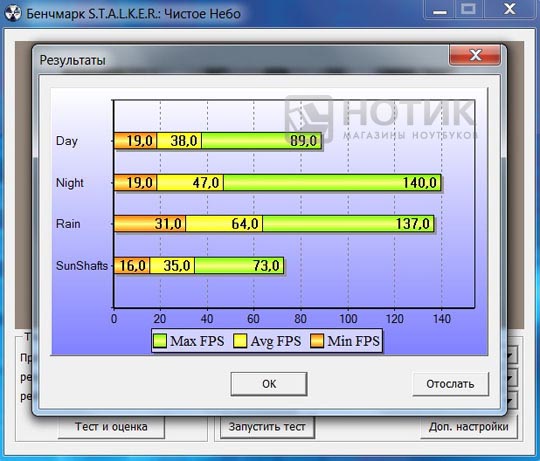The image size is (540, 461).
Task: Close the main Бенчмарк window
Action: 510,9
